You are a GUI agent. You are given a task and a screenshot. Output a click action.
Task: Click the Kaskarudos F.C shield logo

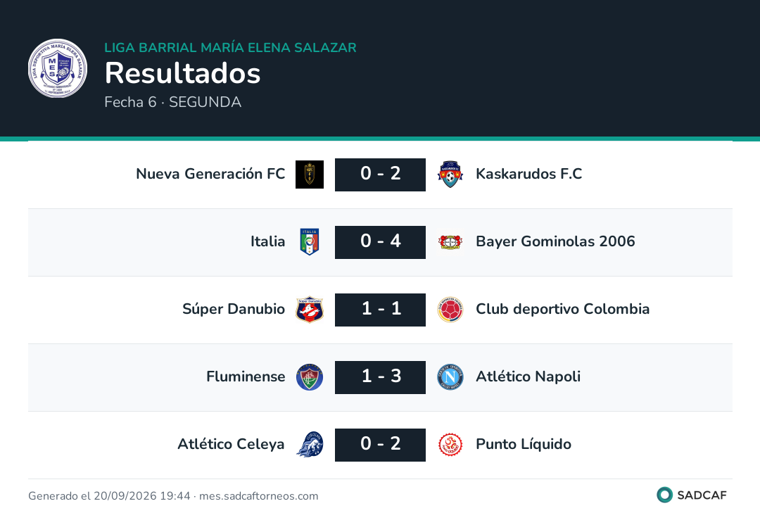[450, 175]
